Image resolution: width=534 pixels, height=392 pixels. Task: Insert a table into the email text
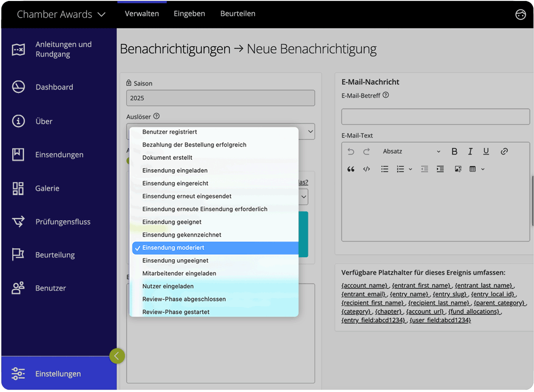coord(473,169)
